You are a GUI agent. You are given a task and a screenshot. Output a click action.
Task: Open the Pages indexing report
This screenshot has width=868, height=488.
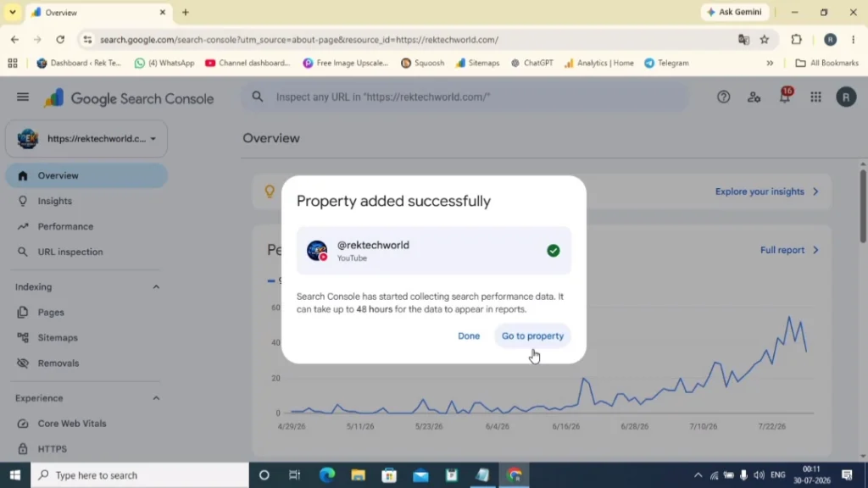click(x=86, y=312)
